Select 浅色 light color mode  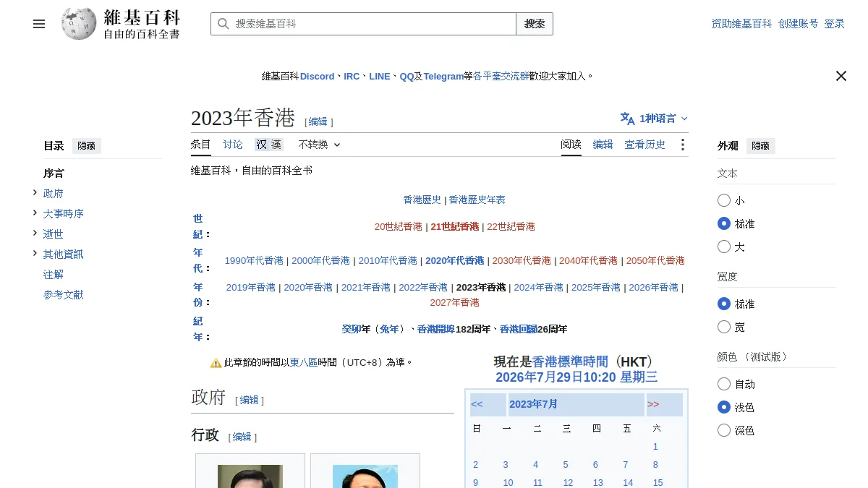(724, 407)
